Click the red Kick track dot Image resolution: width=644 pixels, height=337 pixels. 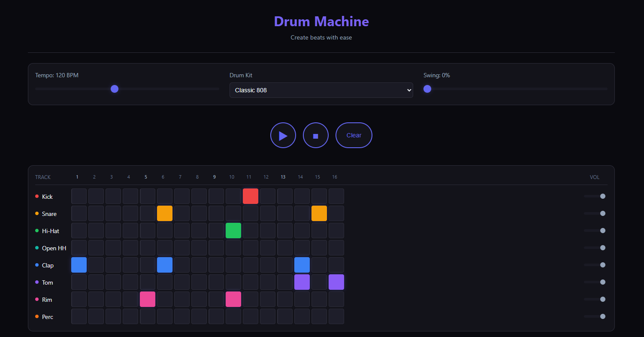pos(37,196)
